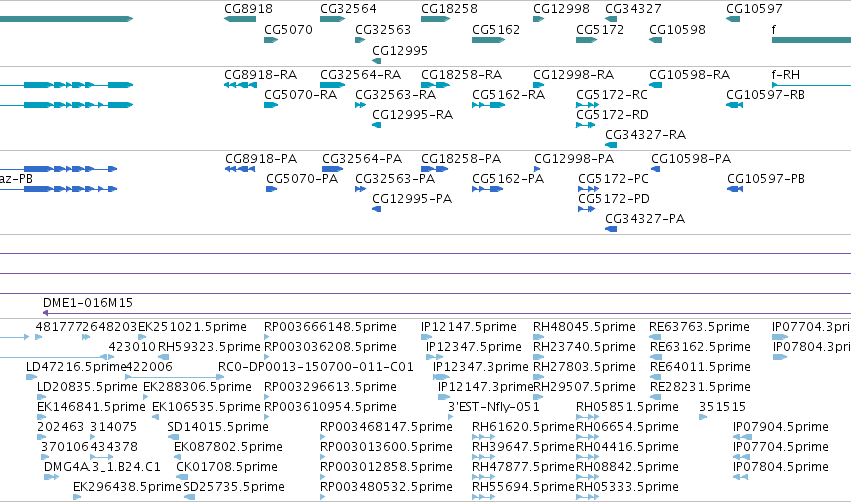Open the CG34327 gene label
This screenshot has height=502, width=851.
(x=633, y=9)
